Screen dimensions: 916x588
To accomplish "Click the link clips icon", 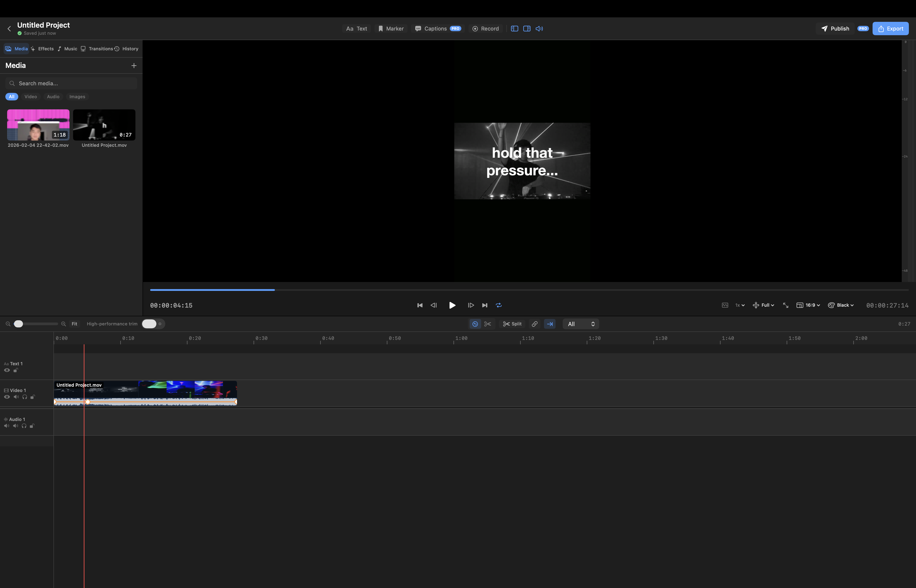I will 535,324.
